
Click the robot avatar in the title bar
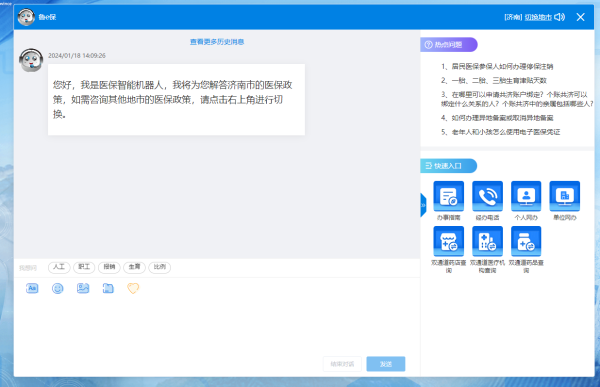(26, 17)
